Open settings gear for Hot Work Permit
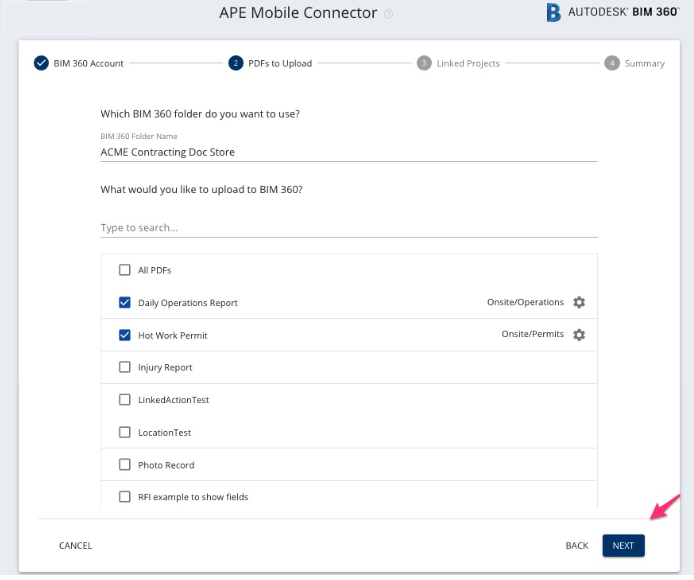The width and height of the screenshot is (694, 580). point(579,335)
